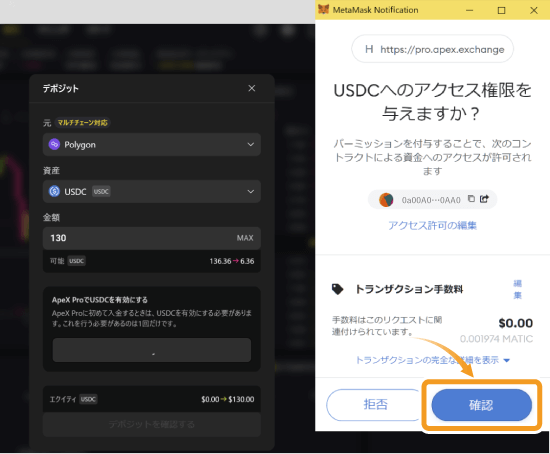550x454 pixels.
Task: Click the contract account avatar icon
Action: pos(386,200)
